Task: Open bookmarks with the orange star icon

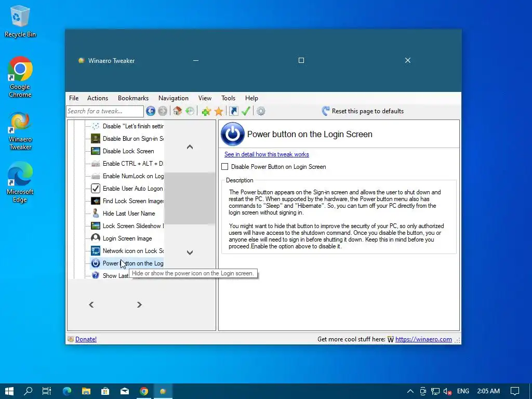Action: [x=219, y=111]
